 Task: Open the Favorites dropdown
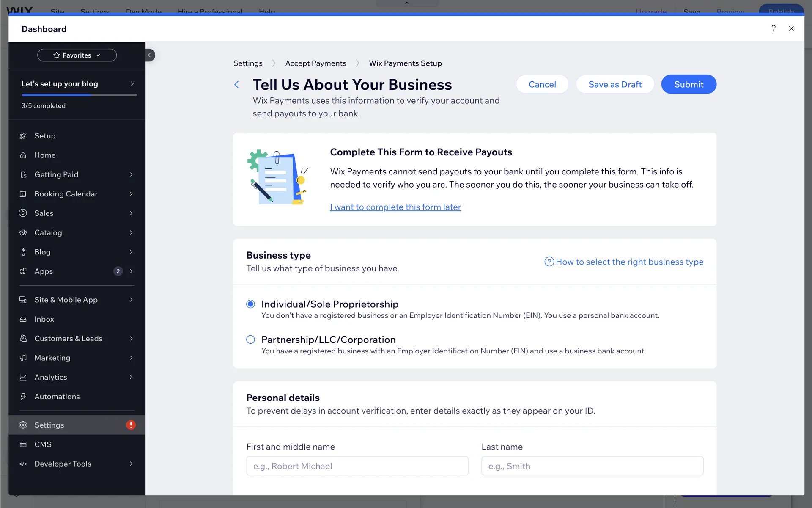pyautogui.click(x=77, y=55)
